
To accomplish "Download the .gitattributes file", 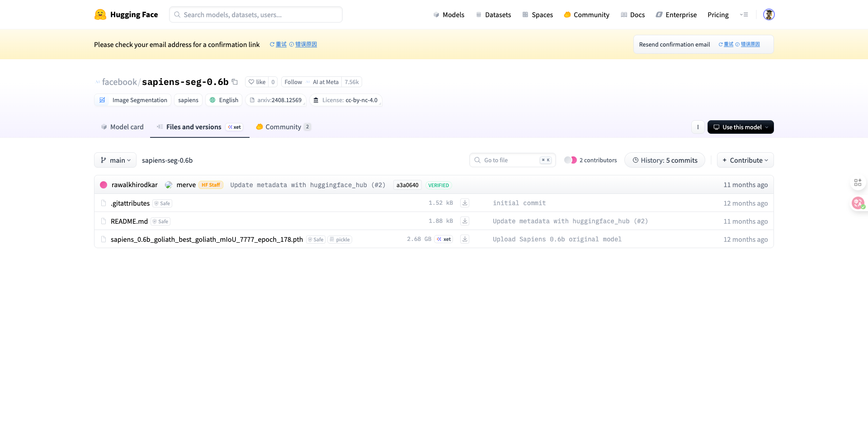I will tap(464, 203).
